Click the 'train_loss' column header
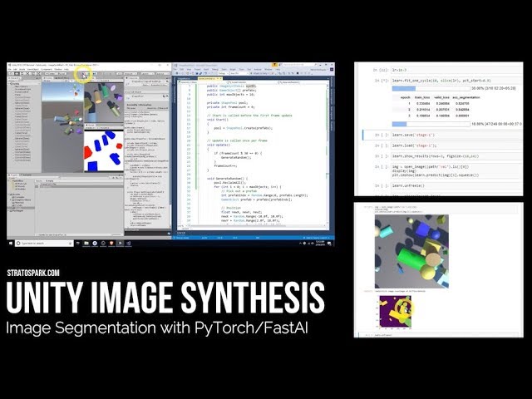 pyautogui.click(x=422, y=97)
